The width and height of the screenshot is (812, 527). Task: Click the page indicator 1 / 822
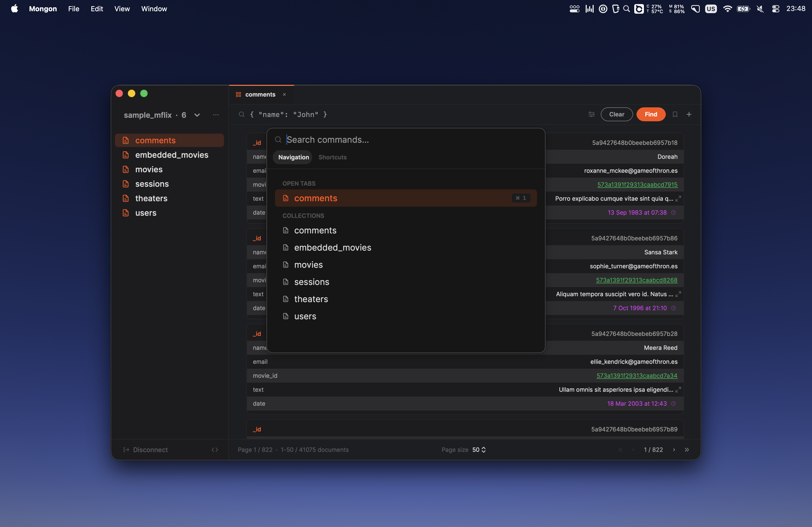[653, 450]
